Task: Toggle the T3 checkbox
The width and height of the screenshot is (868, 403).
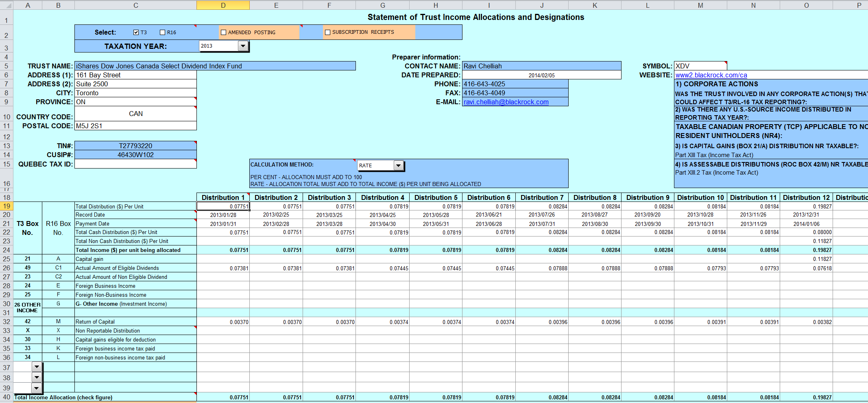Action: point(136,33)
